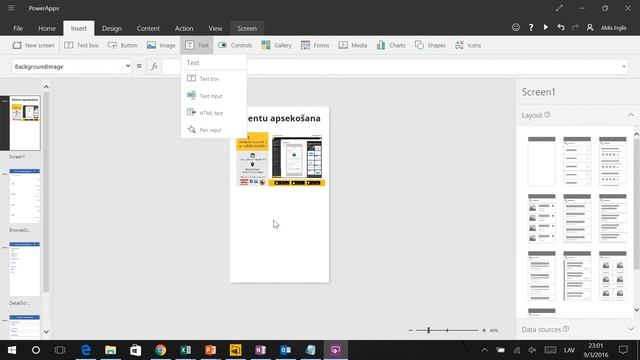Click the redo arrow icon
The image size is (640, 360).
[x=576, y=27]
